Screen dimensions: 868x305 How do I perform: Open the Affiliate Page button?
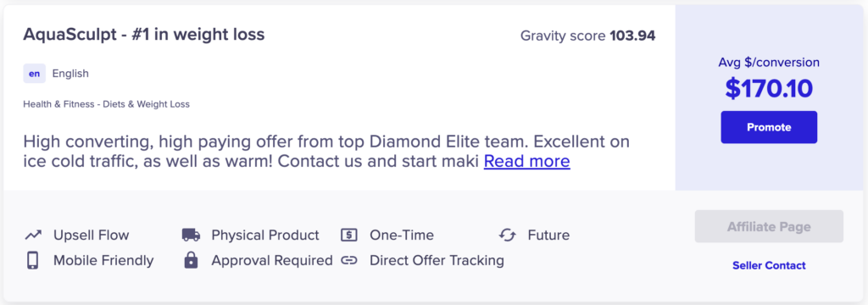point(769,226)
